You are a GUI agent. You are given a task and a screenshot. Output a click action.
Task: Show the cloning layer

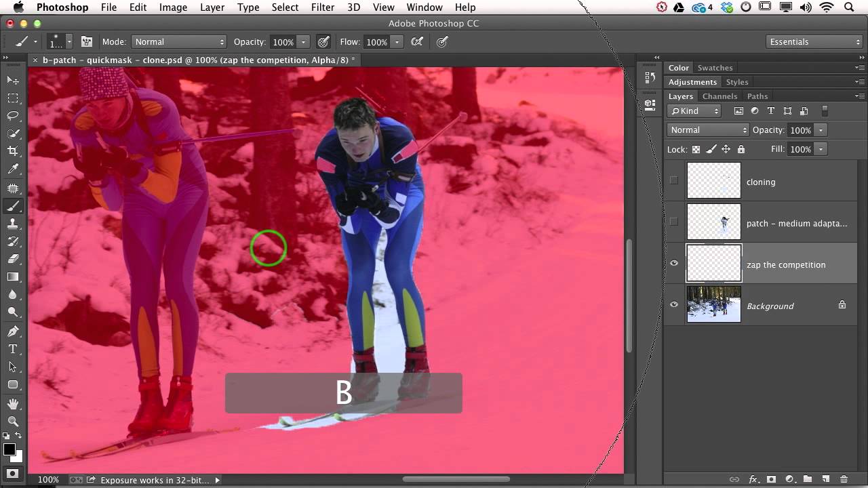(673, 180)
